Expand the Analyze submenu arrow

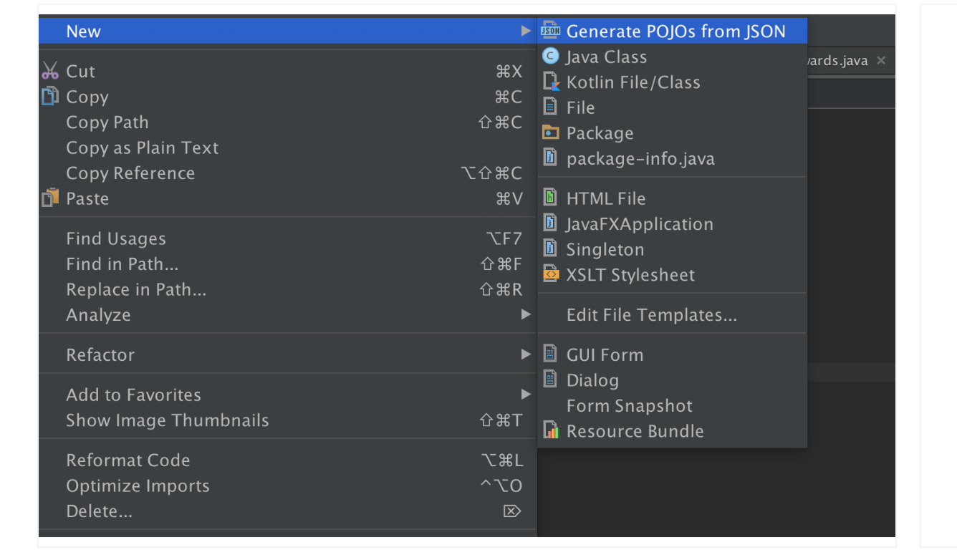pos(526,314)
